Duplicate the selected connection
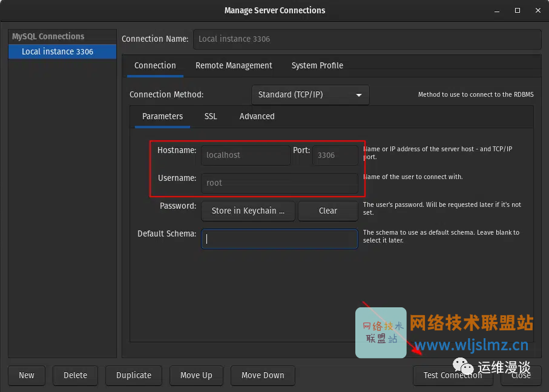 pyautogui.click(x=134, y=375)
